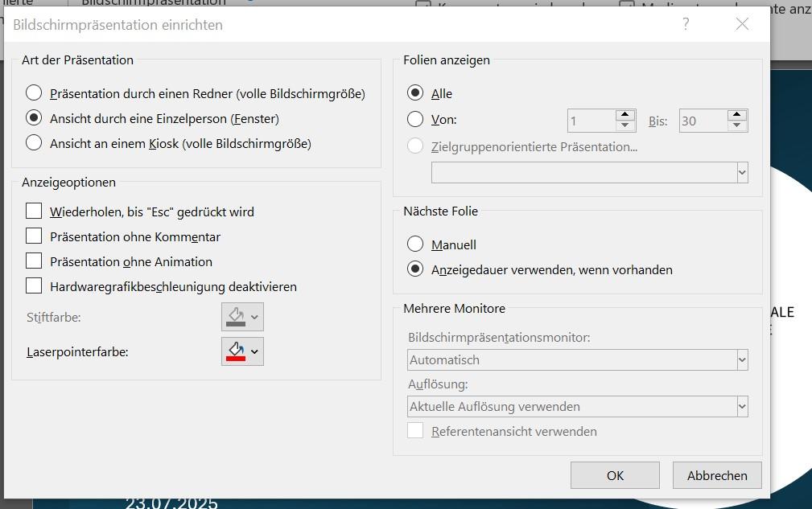
Task: Open the Bildschirmpräsentationsmonitor 'Automatisch' dropdown
Action: 577,360
